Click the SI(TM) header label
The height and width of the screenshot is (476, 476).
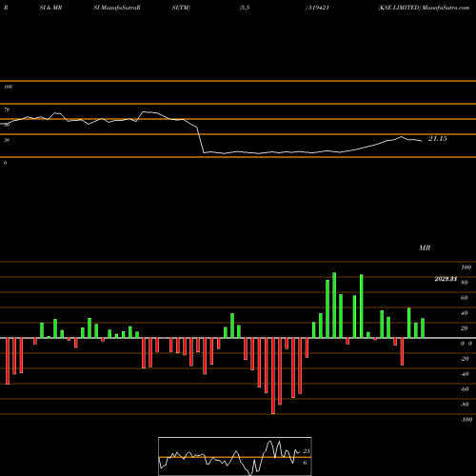point(181,8)
